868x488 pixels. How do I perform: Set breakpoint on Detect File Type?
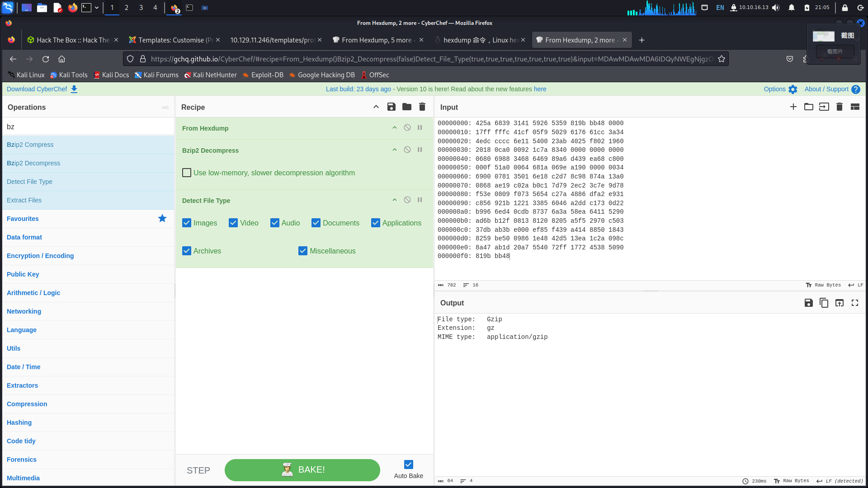pos(420,200)
